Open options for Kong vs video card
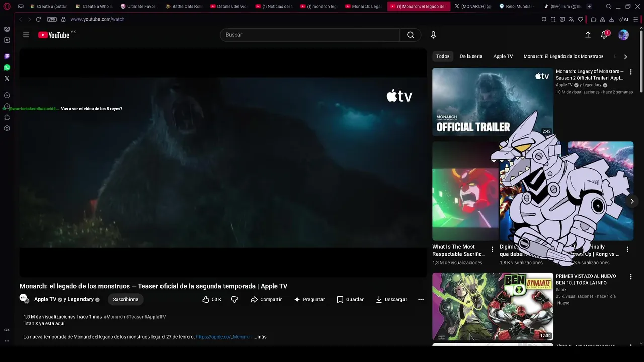Screen dimensions: 644x362 pyautogui.click(x=627, y=249)
